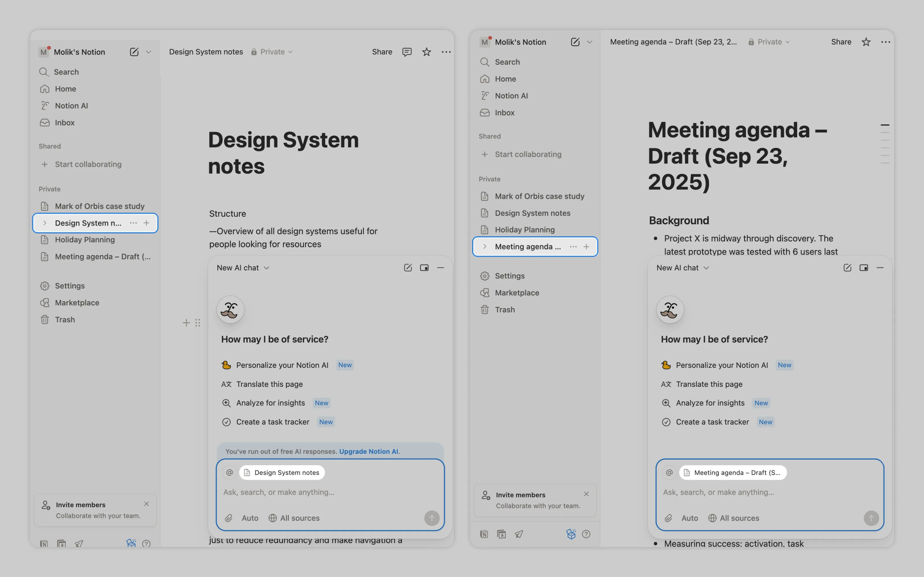
Task: Minimize the AI chat panel over Design System notes
Action: pyautogui.click(x=440, y=268)
